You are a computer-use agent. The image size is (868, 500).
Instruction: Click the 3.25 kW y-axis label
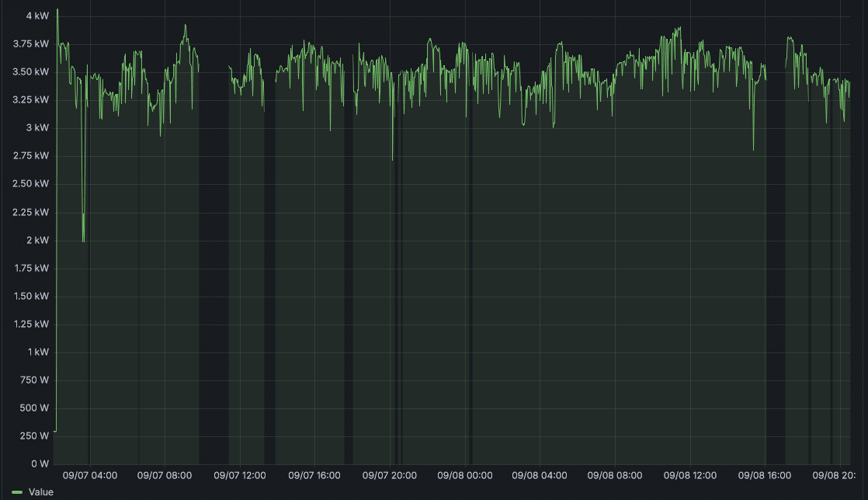[x=31, y=99]
